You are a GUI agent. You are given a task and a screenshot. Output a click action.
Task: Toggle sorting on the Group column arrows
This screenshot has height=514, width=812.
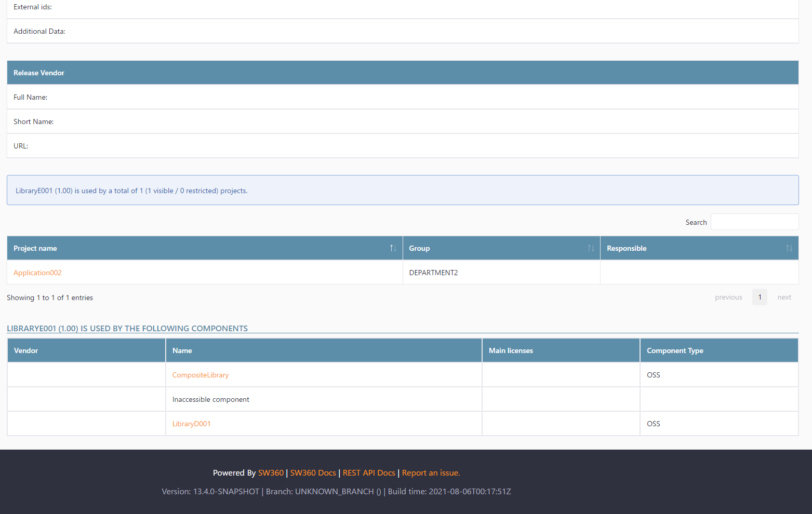coord(591,248)
